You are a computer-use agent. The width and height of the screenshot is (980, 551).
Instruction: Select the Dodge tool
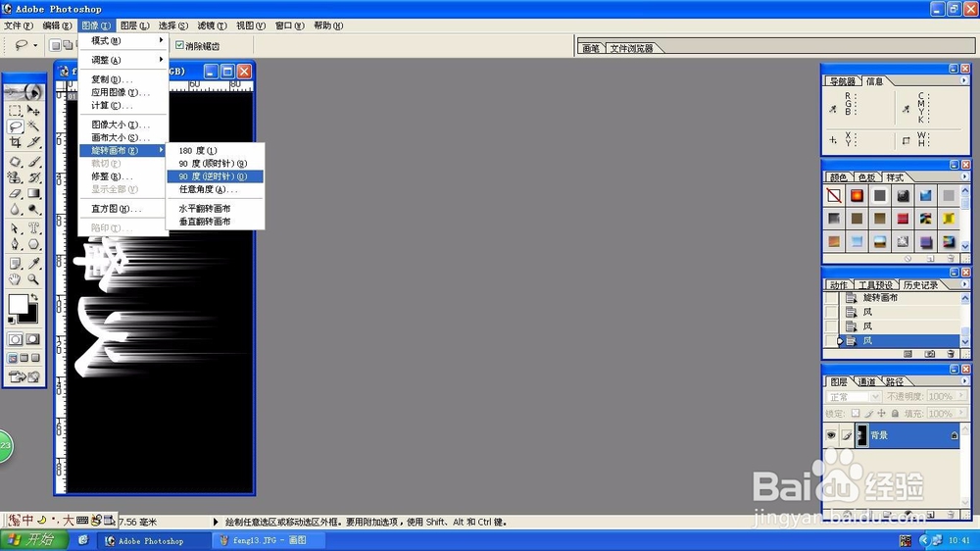coord(33,210)
